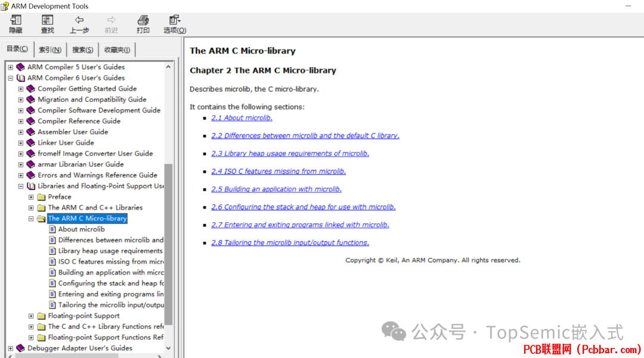Collapse The ARM C Micro-library node
644x358 pixels.
[31, 219]
